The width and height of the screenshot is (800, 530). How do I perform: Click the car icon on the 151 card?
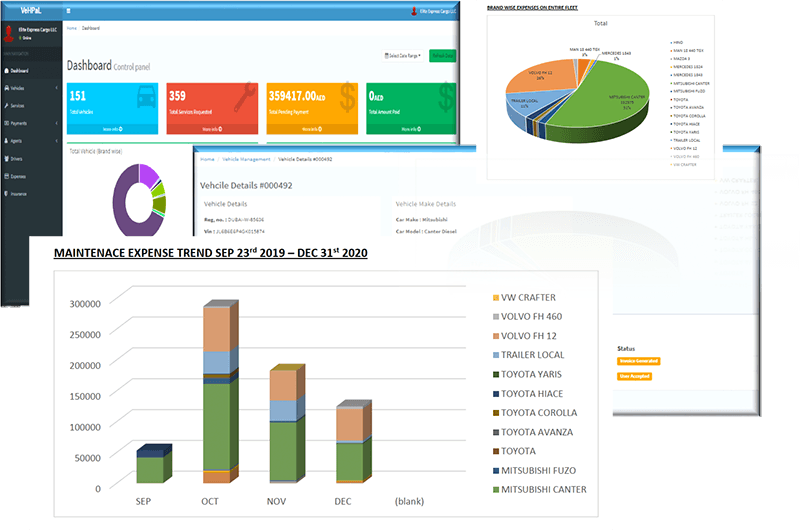coord(146,97)
